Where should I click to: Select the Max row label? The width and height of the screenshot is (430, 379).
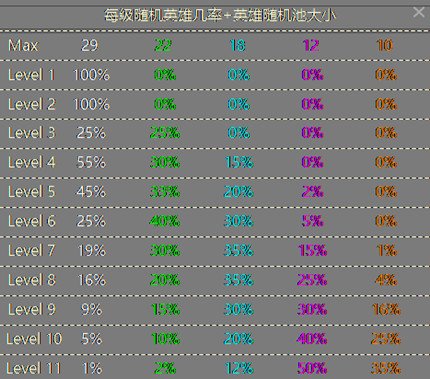pos(23,45)
